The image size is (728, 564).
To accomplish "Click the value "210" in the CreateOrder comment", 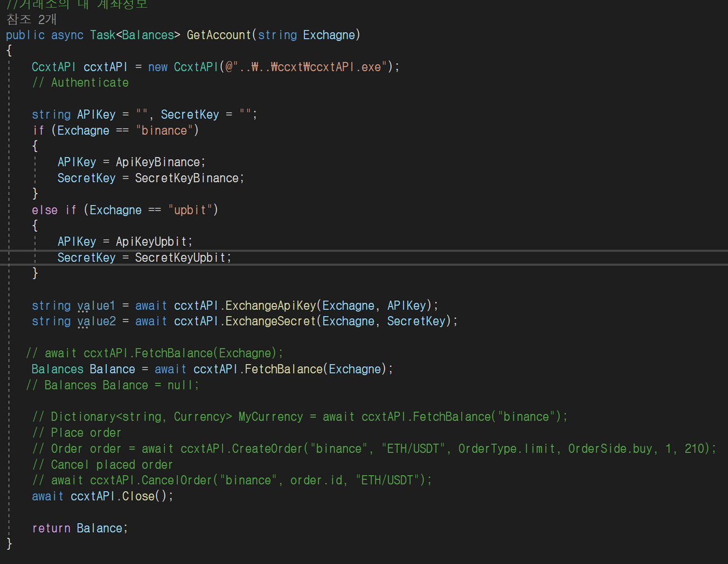I will [694, 449].
